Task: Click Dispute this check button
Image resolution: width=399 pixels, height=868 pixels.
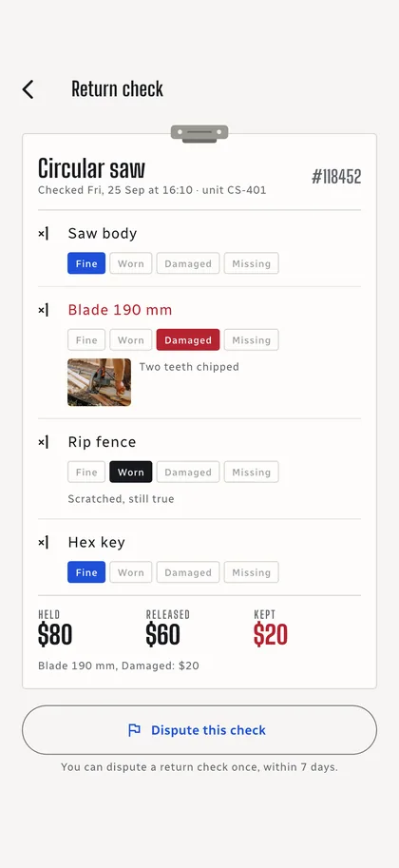Action: (x=199, y=729)
